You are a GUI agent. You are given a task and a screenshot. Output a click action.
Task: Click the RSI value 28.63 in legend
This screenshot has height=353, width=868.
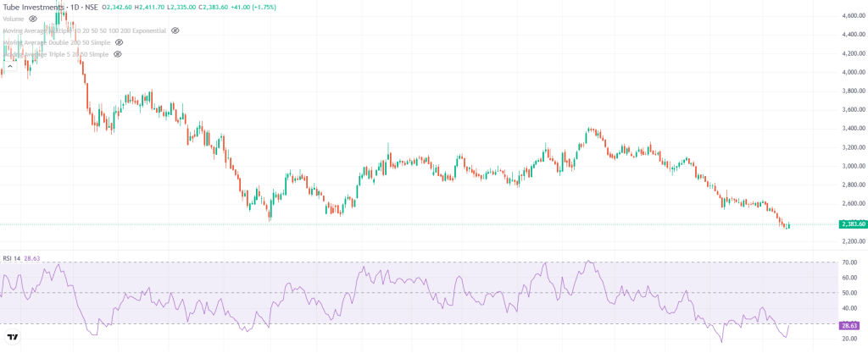pyautogui.click(x=31, y=258)
